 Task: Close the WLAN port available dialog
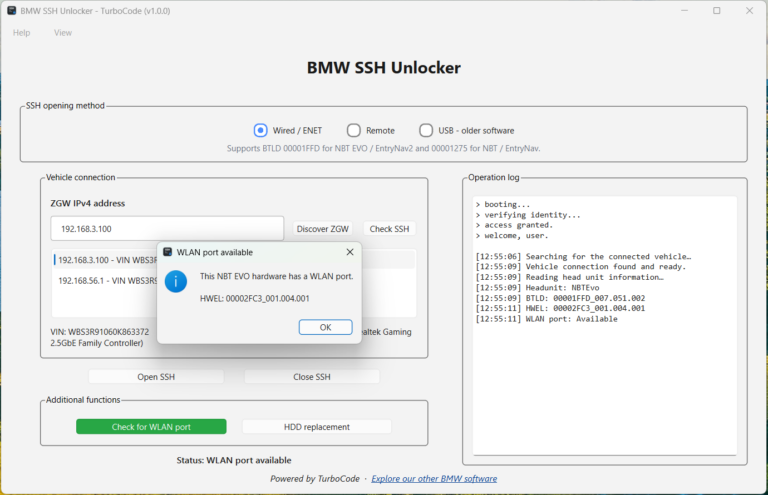click(x=350, y=252)
